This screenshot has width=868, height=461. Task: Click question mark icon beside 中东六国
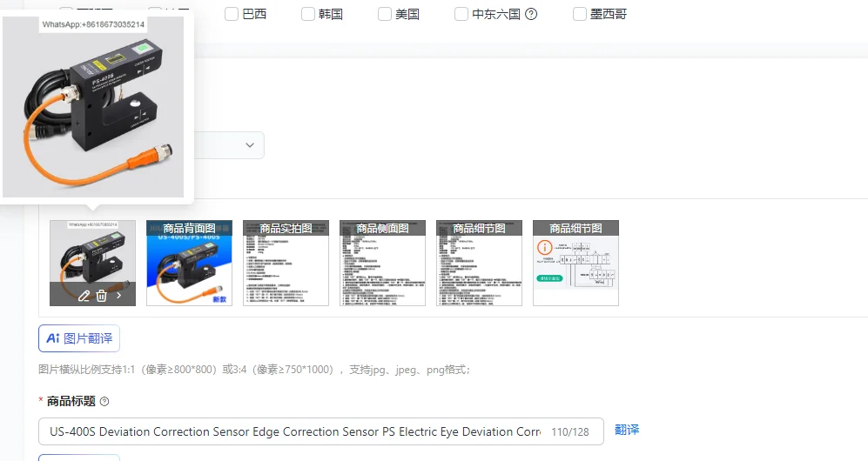[531, 14]
